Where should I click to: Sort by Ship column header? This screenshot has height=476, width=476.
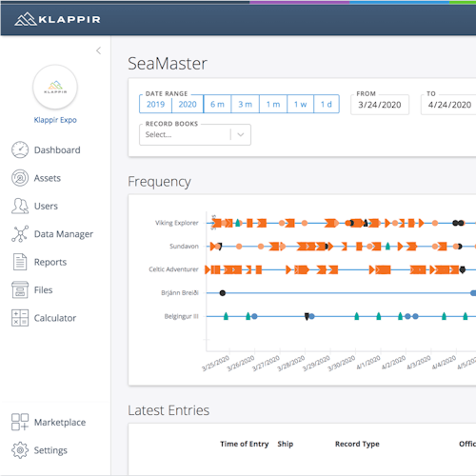click(x=286, y=444)
